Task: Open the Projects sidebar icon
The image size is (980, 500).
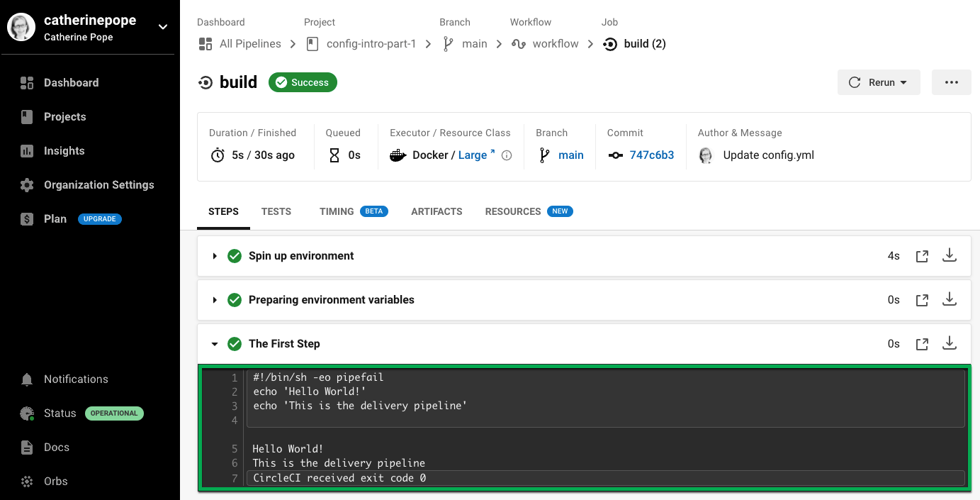Action: [x=27, y=117]
